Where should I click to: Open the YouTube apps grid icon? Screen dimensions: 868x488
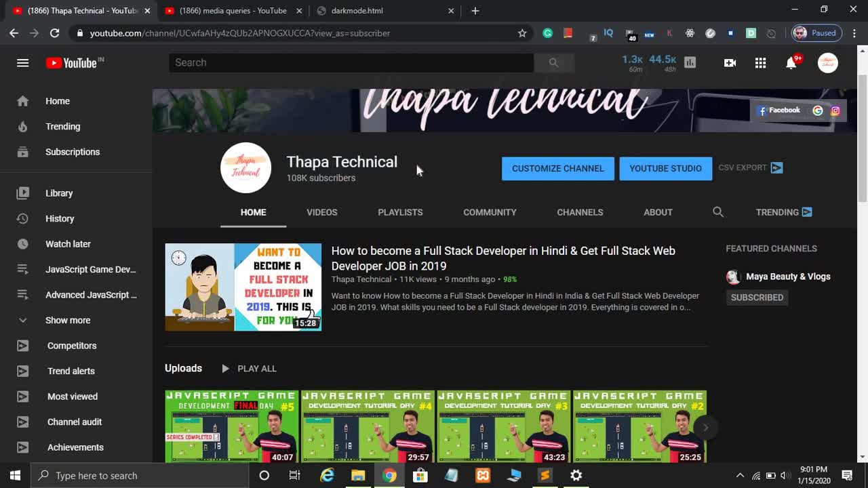[x=760, y=62]
